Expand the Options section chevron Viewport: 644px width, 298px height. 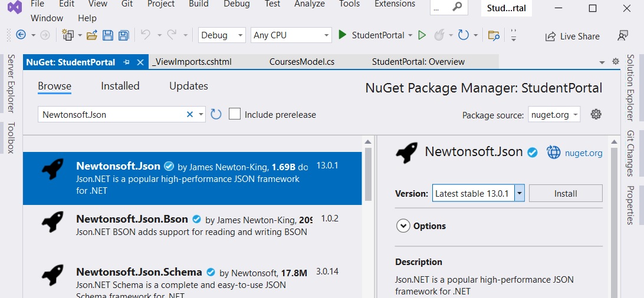[x=403, y=226]
